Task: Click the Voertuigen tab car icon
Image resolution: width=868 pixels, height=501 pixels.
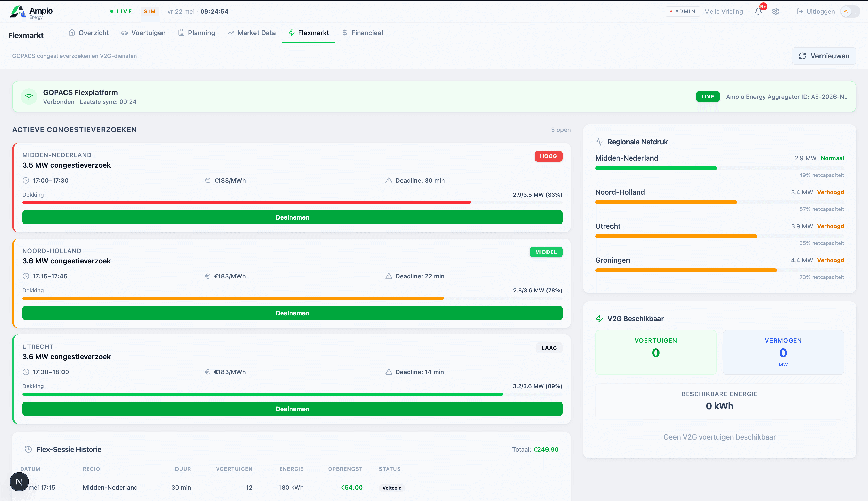Action: 124,33
